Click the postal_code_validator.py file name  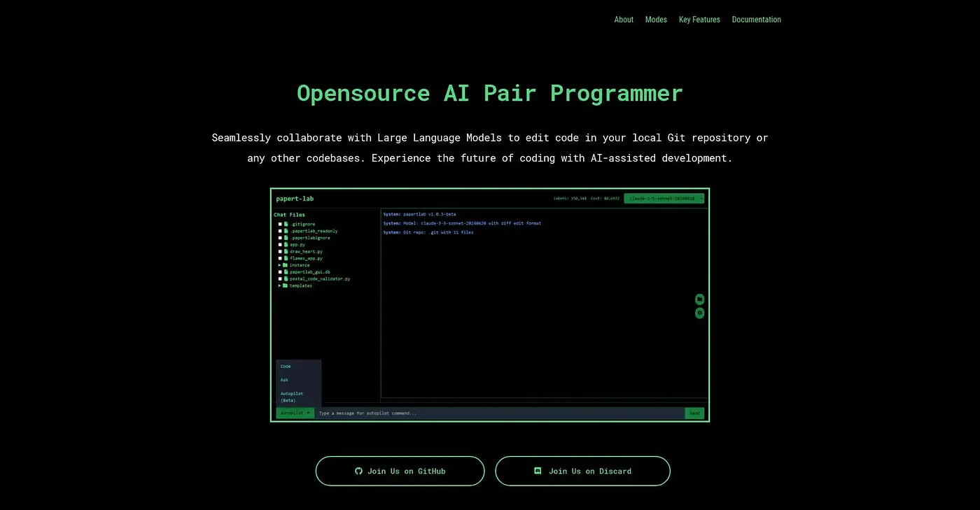[x=320, y=278]
